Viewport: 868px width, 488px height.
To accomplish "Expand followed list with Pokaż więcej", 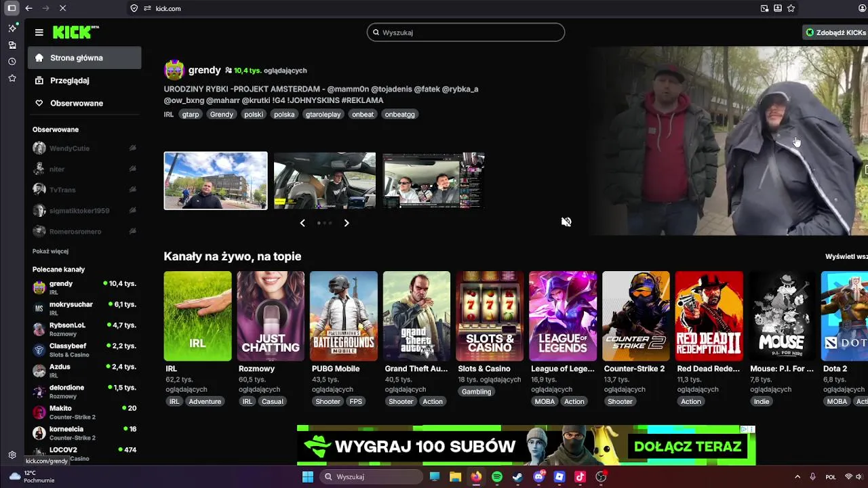I will tap(50, 251).
